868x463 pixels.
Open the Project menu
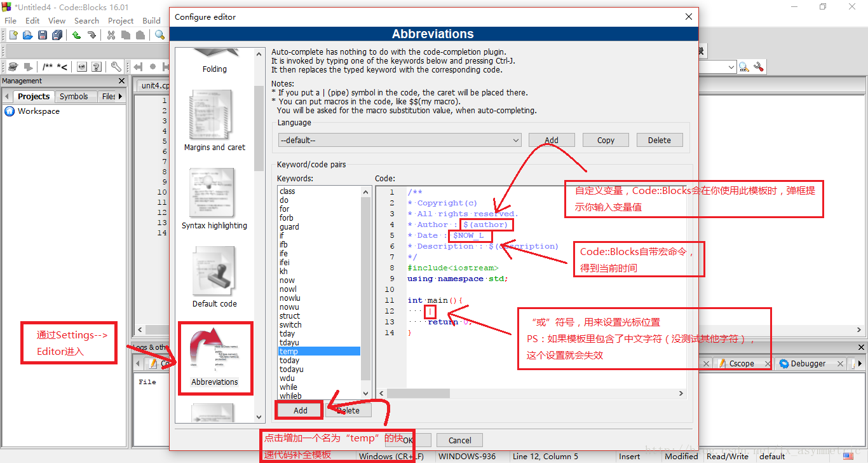(121, 20)
